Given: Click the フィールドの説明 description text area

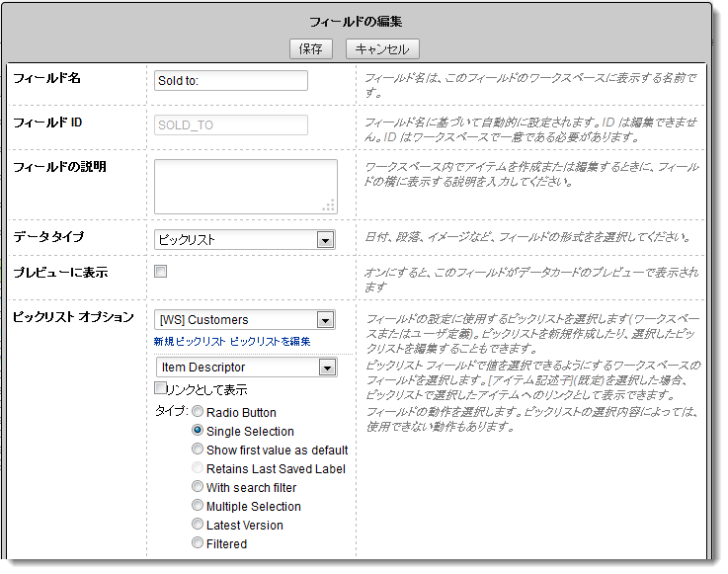Looking at the screenshot, I should (x=246, y=187).
